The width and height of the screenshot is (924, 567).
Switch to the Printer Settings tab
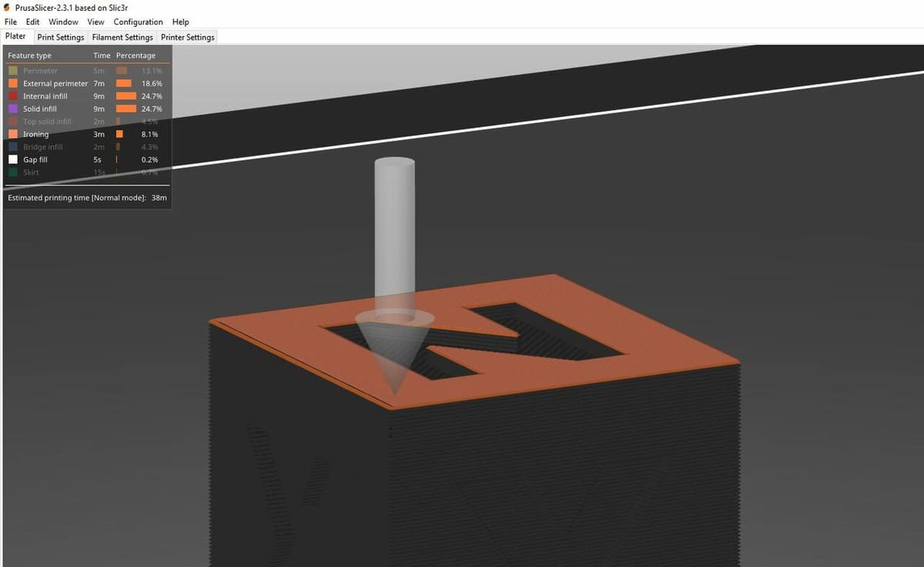click(x=188, y=37)
